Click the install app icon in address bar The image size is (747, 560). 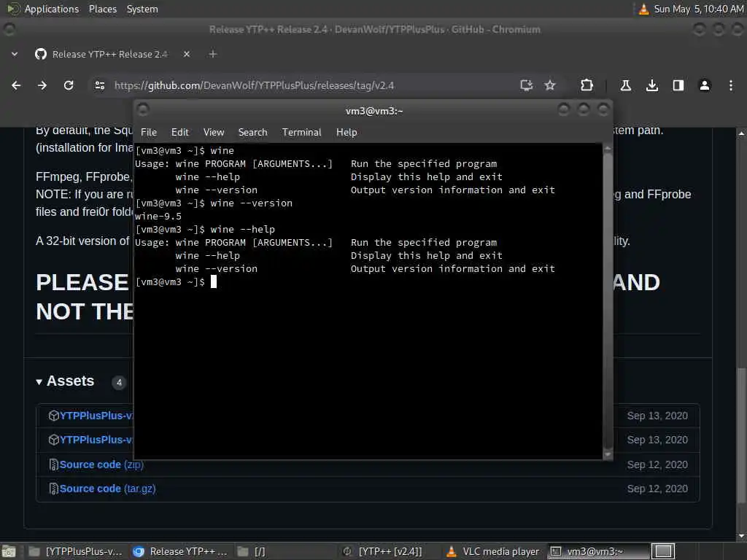[526, 85]
